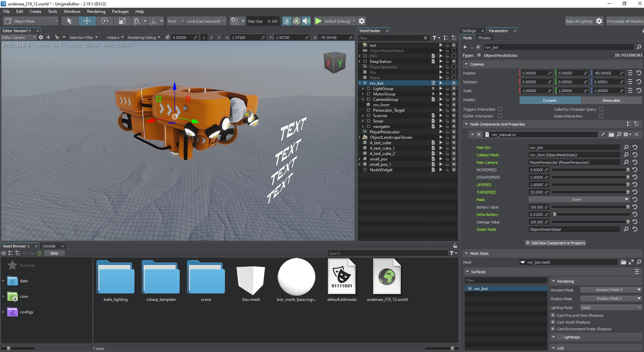Viewport: 644px width, 352px height.
Task: Adjust the Delta Battery slider
Action: (590, 214)
